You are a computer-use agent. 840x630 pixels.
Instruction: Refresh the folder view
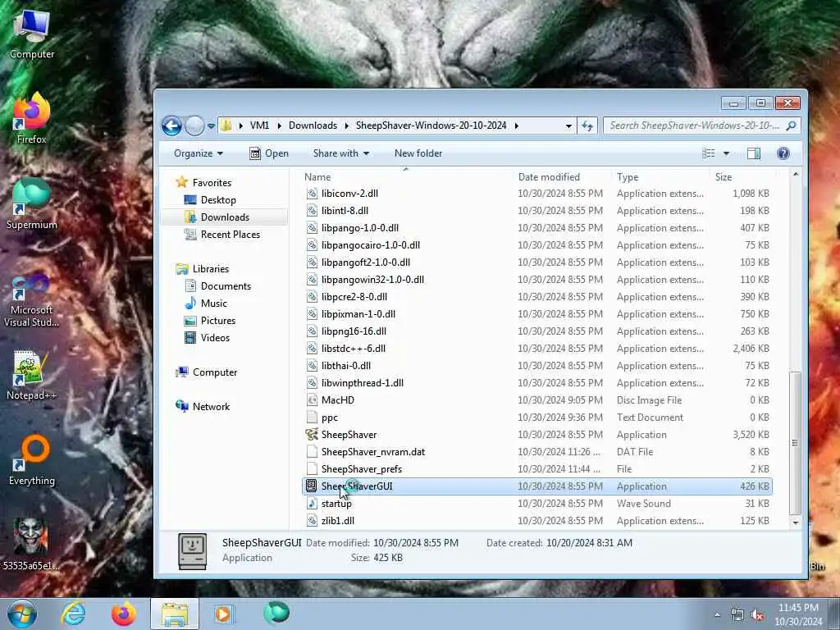coord(587,126)
